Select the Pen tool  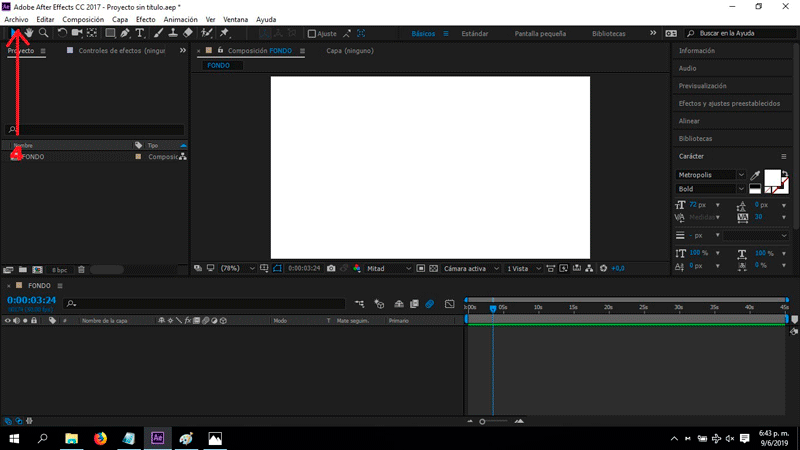point(125,33)
